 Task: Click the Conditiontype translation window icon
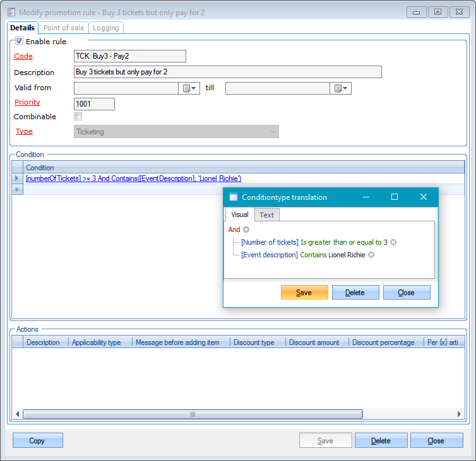(x=234, y=197)
